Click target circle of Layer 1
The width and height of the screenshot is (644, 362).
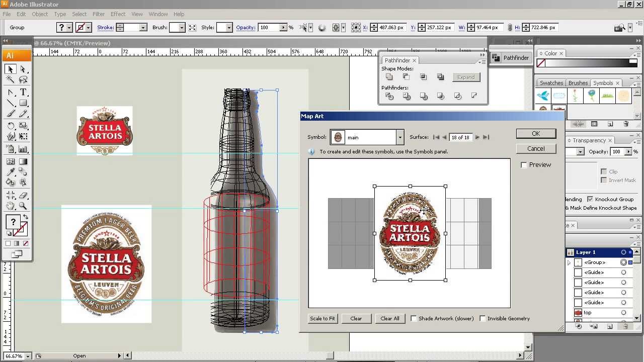pyautogui.click(x=623, y=252)
